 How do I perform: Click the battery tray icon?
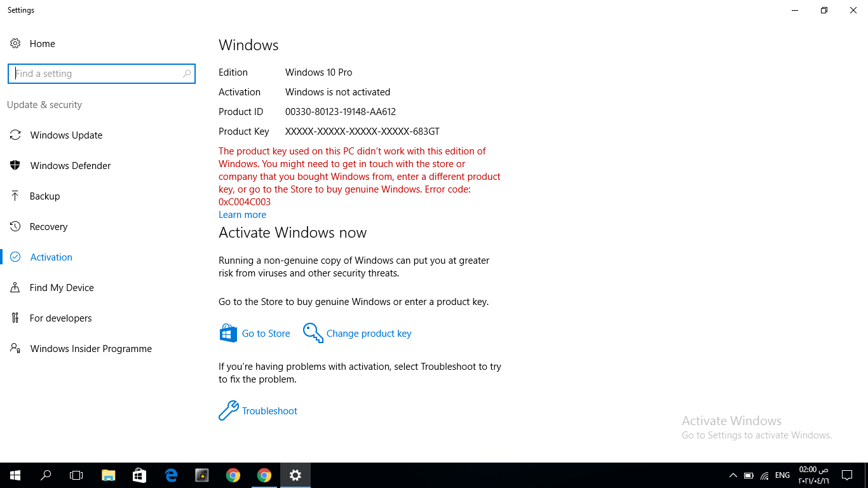click(x=749, y=475)
